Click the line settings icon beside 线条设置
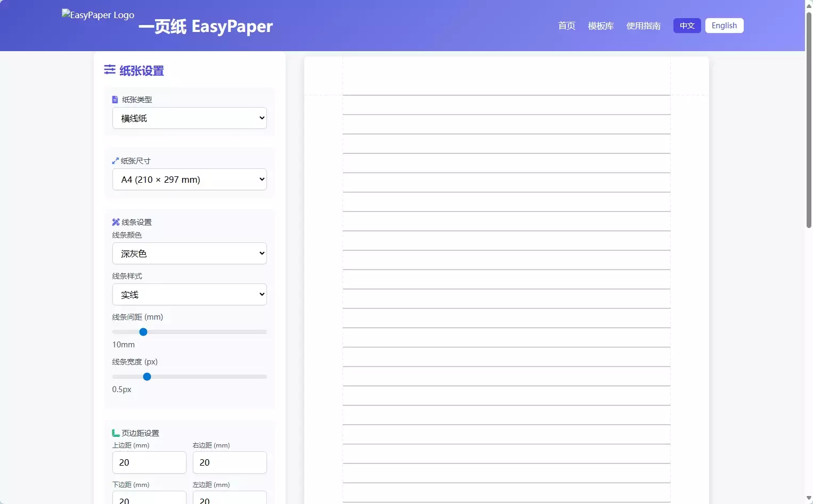This screenshot has width=813, height=504. pyautogui.click(x=116, y=222)
